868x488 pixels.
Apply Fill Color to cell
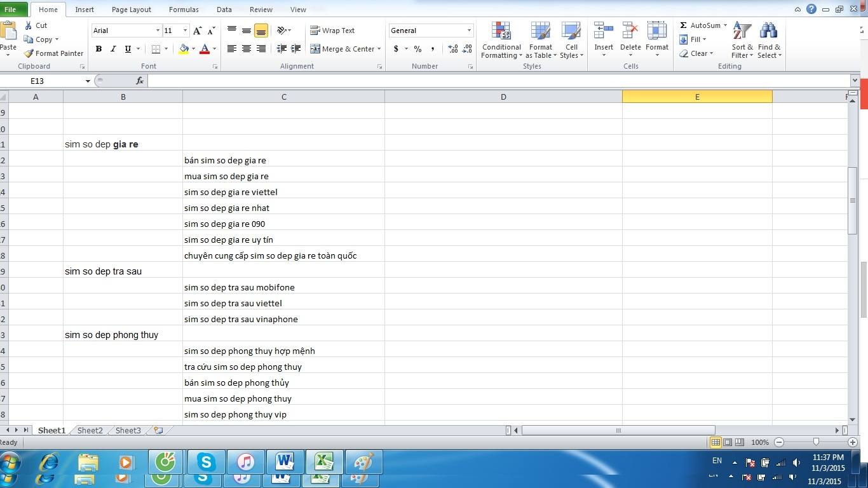(x=184, y=49)
